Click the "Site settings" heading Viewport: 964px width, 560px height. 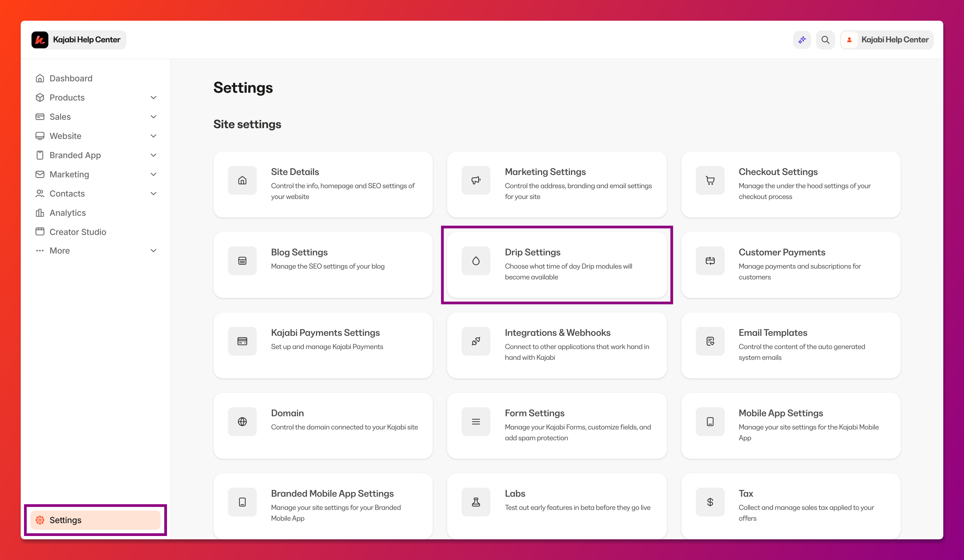(247, 124)
